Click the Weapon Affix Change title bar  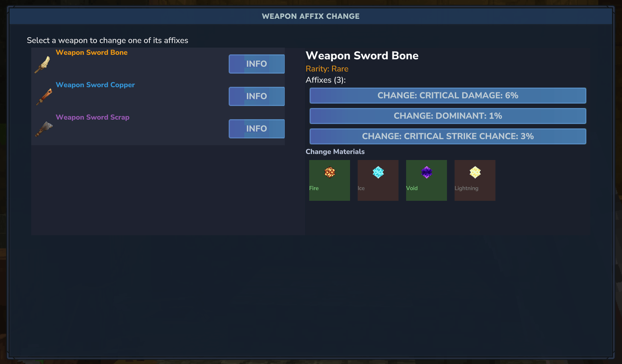pos(311,16)
